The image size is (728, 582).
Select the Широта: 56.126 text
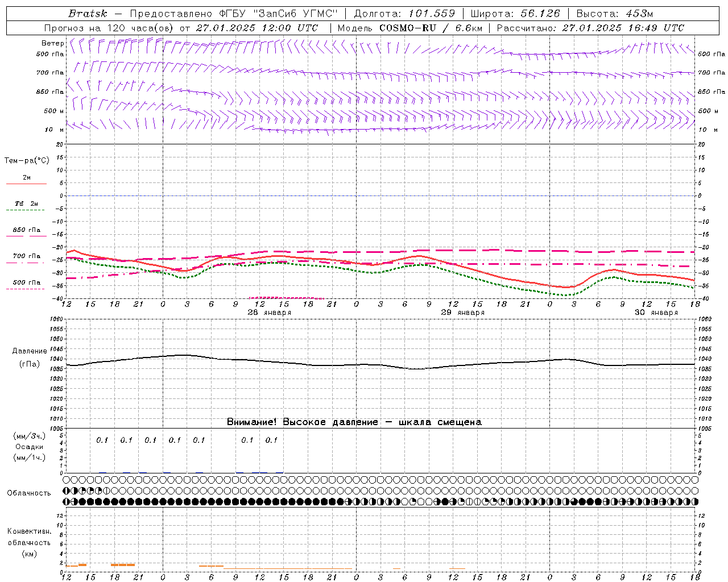[515, 14]
